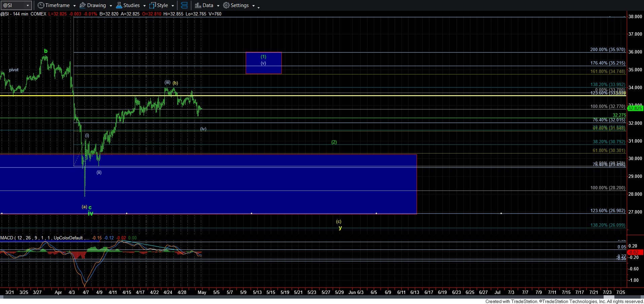This screenshot has height=304, width=644.
Task: Click the green 32.275 price level label
Action: tap(619, 115)
